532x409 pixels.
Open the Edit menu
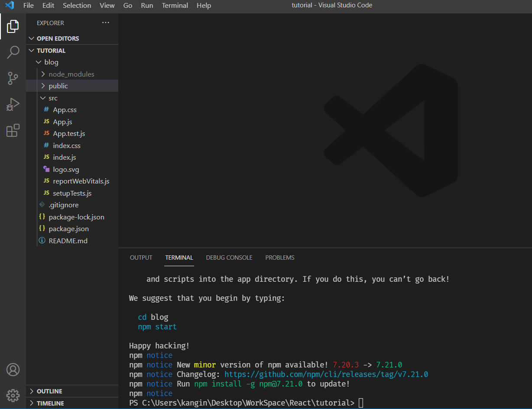point(49,6)
